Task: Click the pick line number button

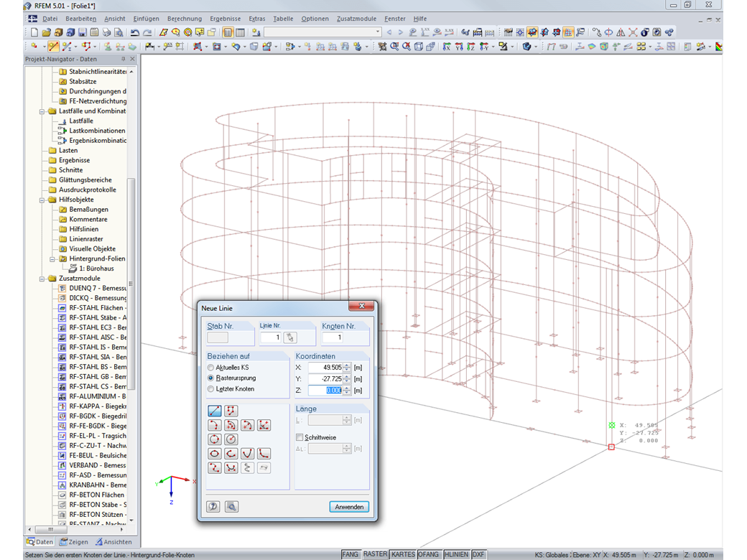Action: click(290, 337)
